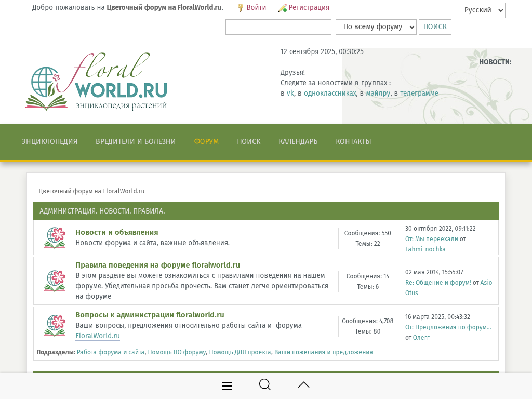Click the magnifier icon in bottom bar
Screen dimensions: 532x399
click(265, 385)
